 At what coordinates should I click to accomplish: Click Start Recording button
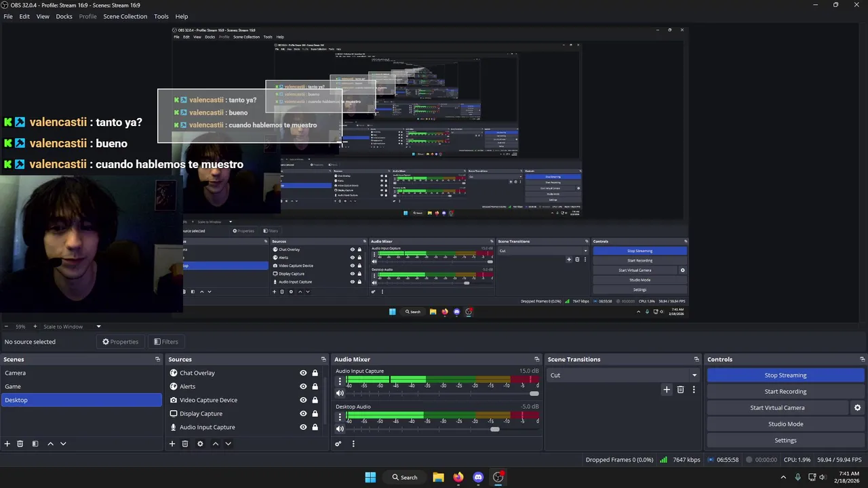[x=785, y=391]
